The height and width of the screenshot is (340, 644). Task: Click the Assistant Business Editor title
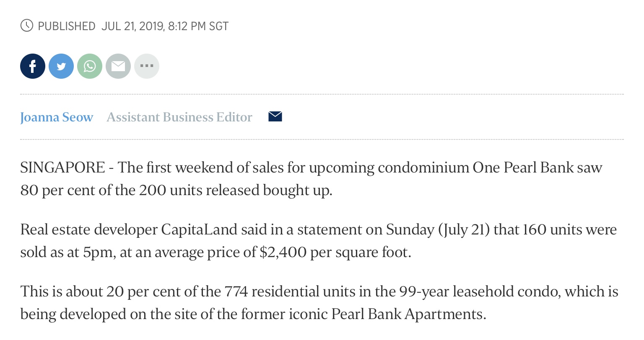pos(179,117)
